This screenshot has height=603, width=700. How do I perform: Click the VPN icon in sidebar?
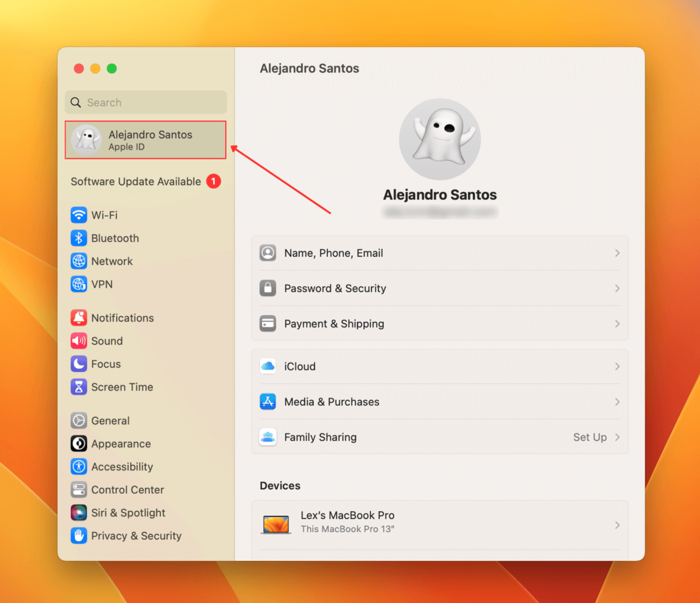(x=79, y=284)
